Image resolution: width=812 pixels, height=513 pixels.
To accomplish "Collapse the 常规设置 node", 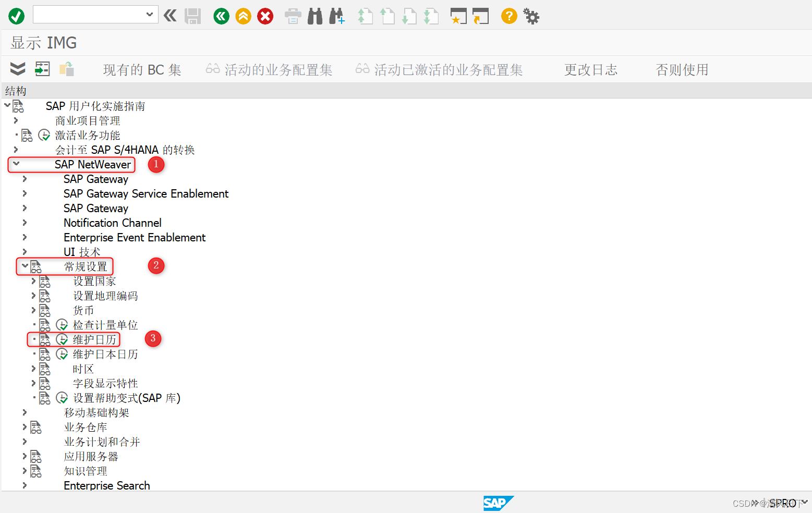I will pos(25,266).
